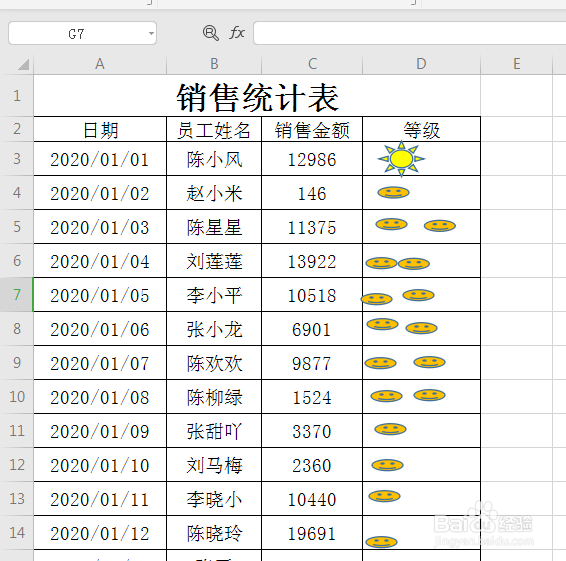Select column C header
Image resolution: width=566 pixels, height=561 pixels.
pyautogui.click(x=312, y=64)
